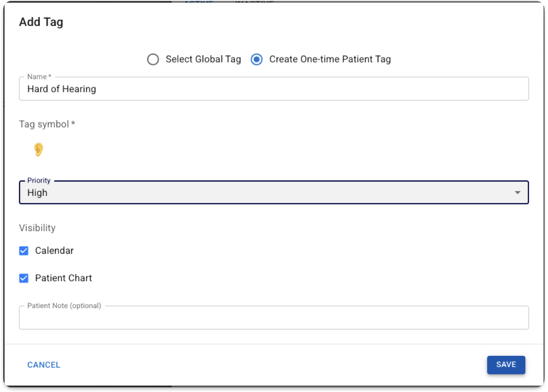Uncheck the Calendar visibility checkbox

point(24,251)
